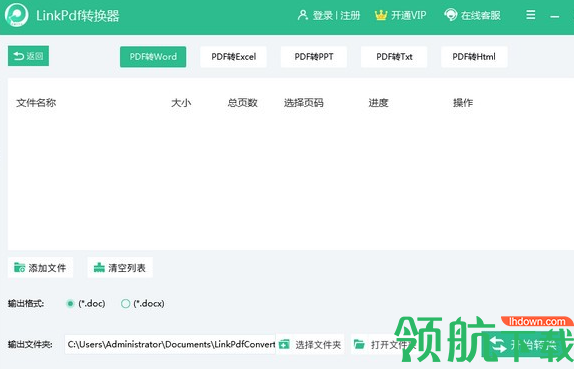The height and width of the screenshot is (369, 574).
Task: Click the user login icon
Action: click(x=303, y=15)
